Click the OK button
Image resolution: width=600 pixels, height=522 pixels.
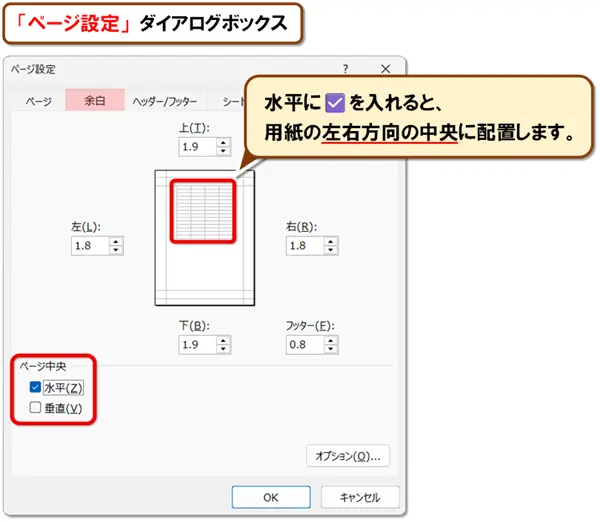pyautogui.click(x=271, y=497)
